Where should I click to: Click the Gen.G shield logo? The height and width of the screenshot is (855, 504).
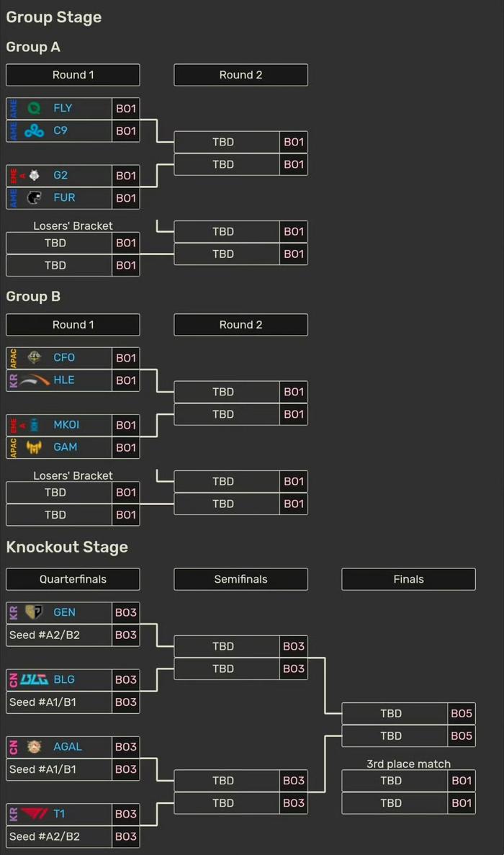coord(34,612)
